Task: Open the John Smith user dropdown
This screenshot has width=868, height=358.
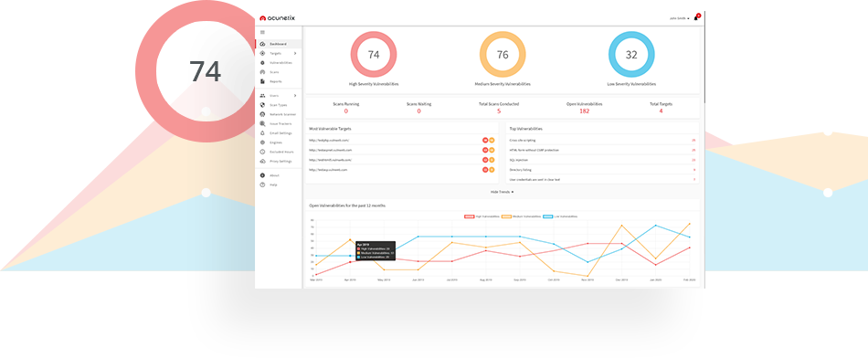Action: point(679,18)
